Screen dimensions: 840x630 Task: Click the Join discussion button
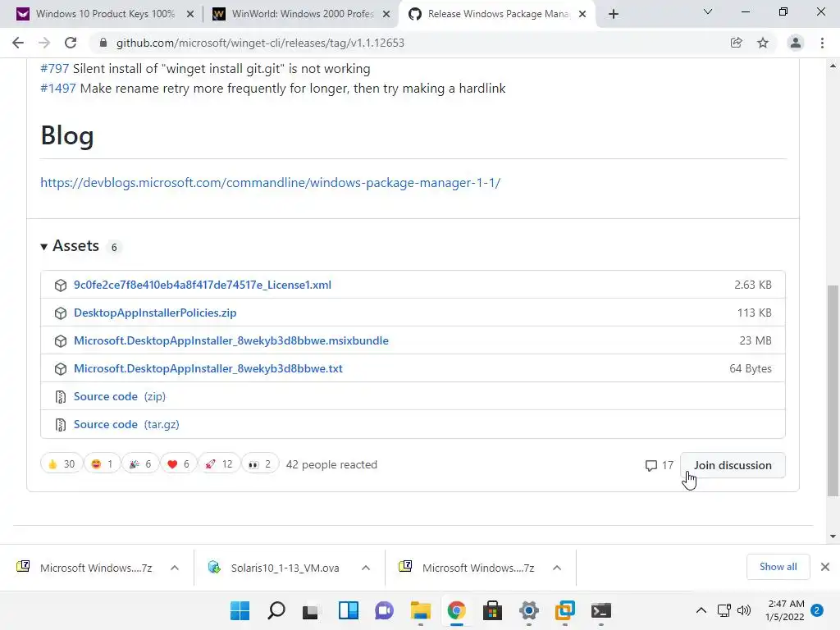(733, 465)
